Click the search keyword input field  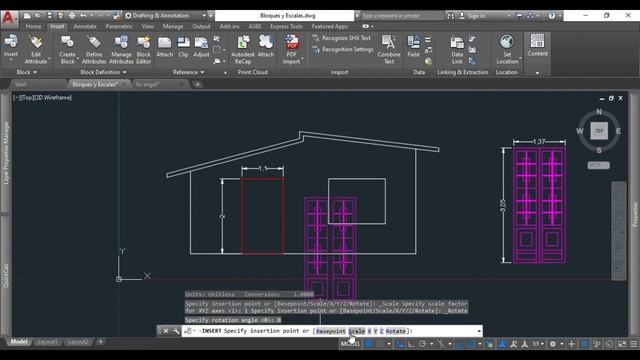402,16
